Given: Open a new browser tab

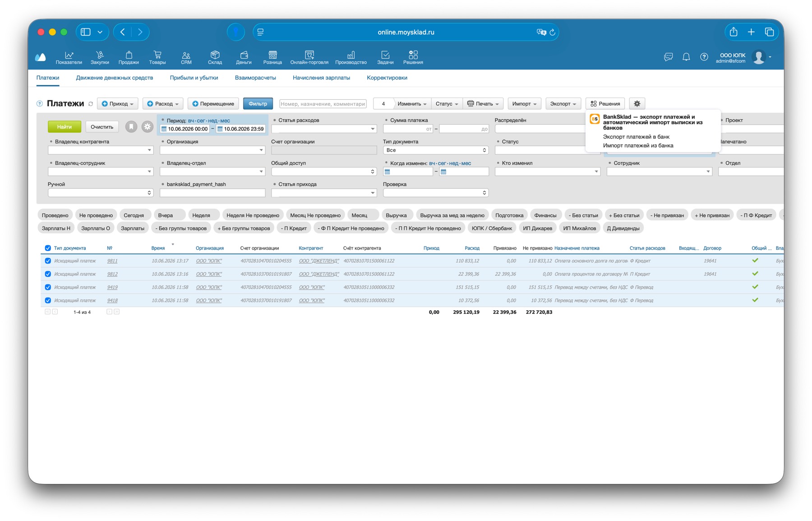Looking at the screenshot, I should click(751, 32).
